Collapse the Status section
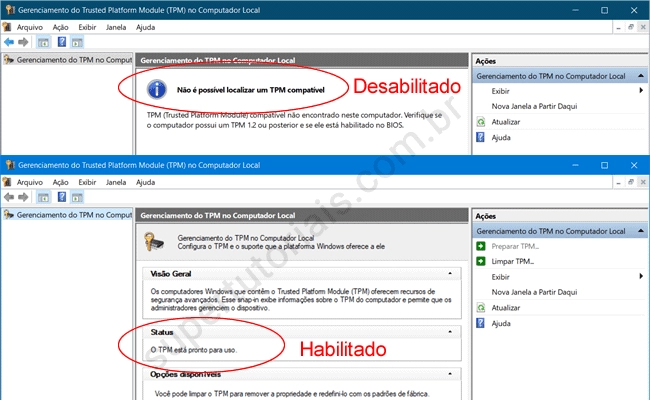This screenshot has width=650, height=400. click(450, 331)
